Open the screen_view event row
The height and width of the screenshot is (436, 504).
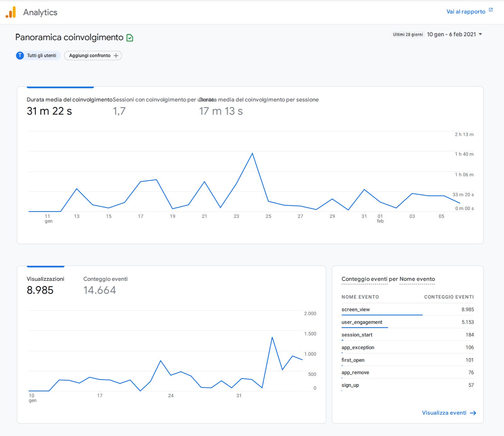click(x=356, y=310)
